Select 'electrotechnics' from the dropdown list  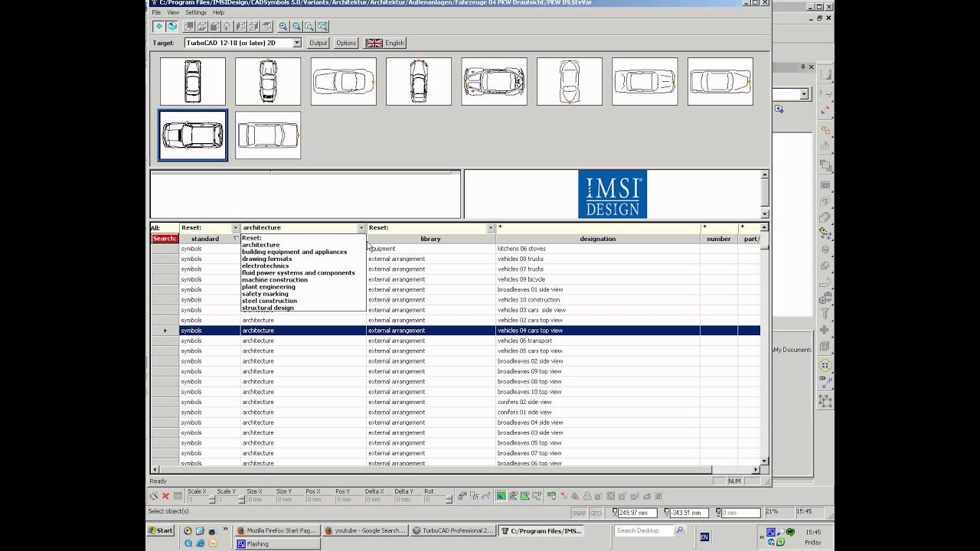point(265,266)
